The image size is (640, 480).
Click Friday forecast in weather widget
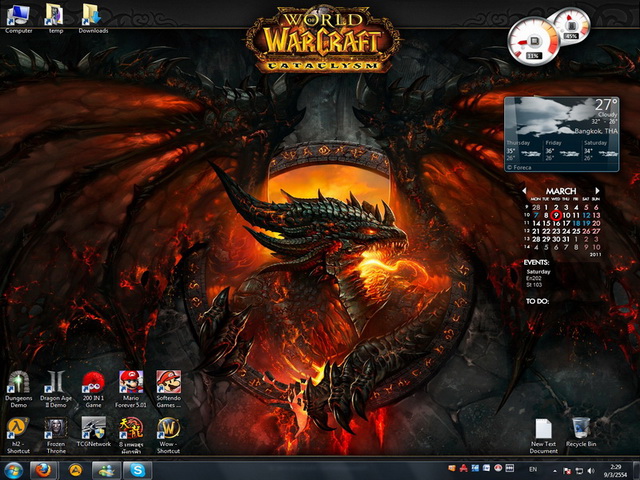click(x=562, y=151)
